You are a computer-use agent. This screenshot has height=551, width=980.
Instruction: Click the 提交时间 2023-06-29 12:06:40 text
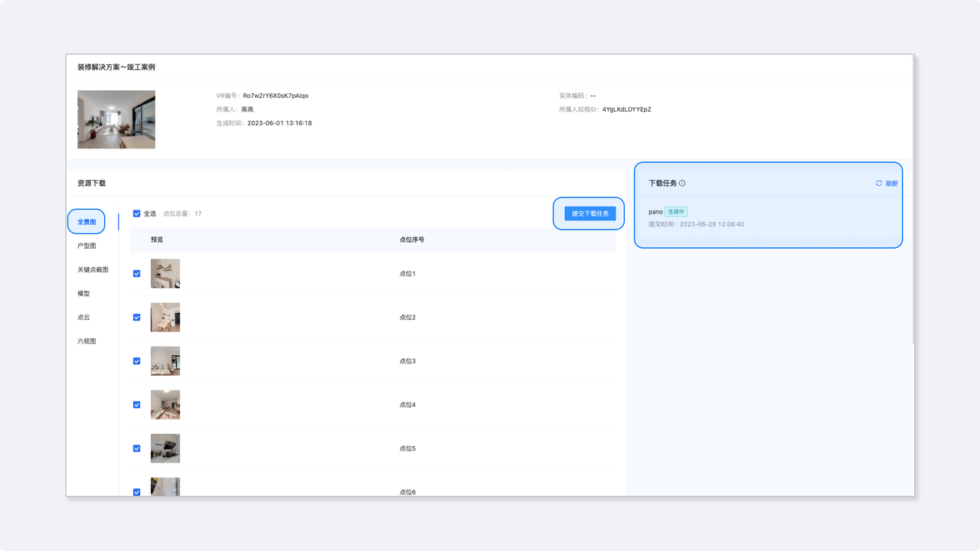tap(696, 224)
